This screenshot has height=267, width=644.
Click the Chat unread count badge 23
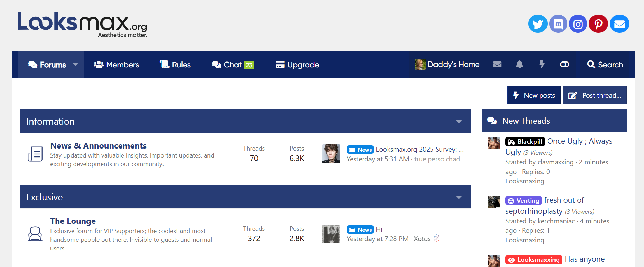[249, 65]
